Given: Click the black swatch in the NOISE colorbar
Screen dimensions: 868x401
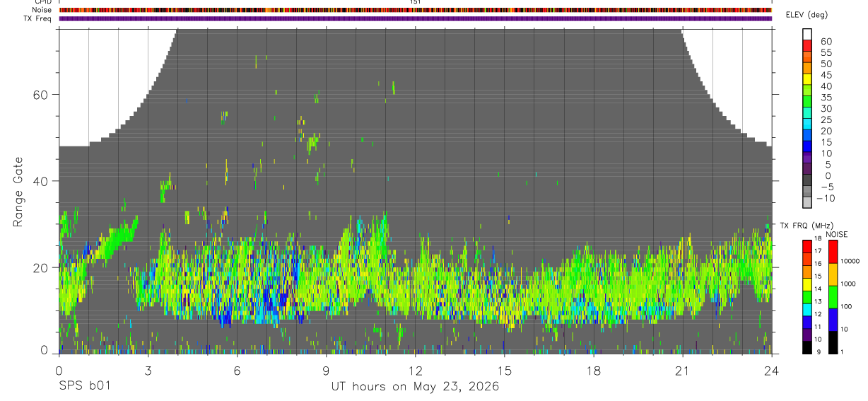Looking at the screenshot, I should tap(833, 342).
